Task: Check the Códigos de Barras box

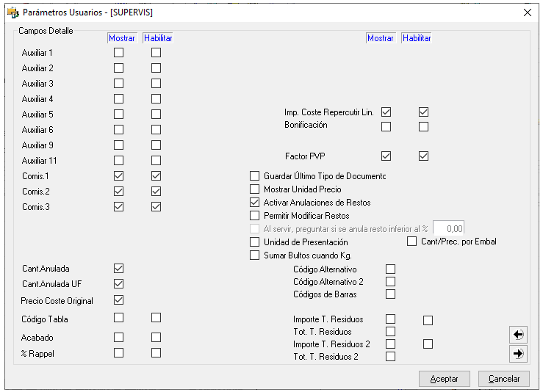Action: point(391,294)
